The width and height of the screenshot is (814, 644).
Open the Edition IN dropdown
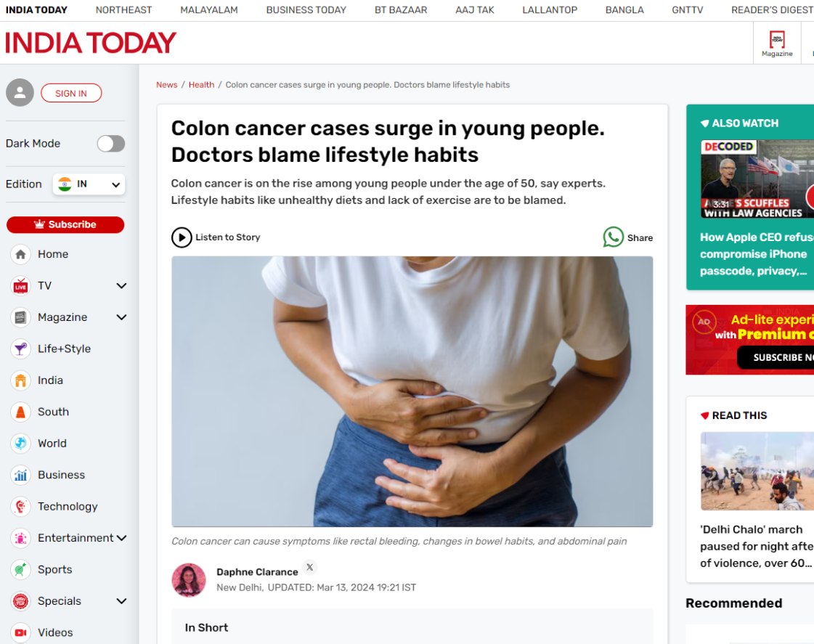89,184
